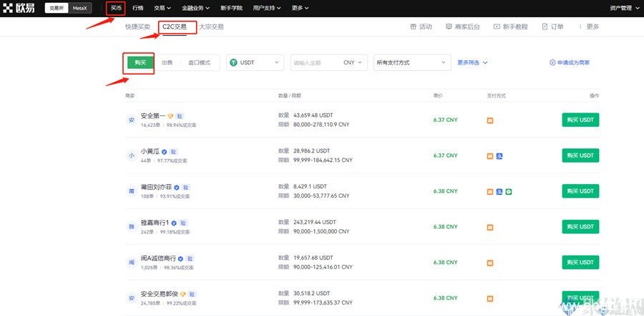Open the USDT coin dropdown

255,62
